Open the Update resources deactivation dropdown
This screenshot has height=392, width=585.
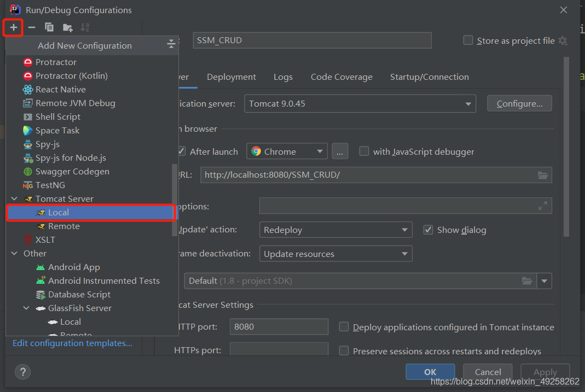pos(336,254)
